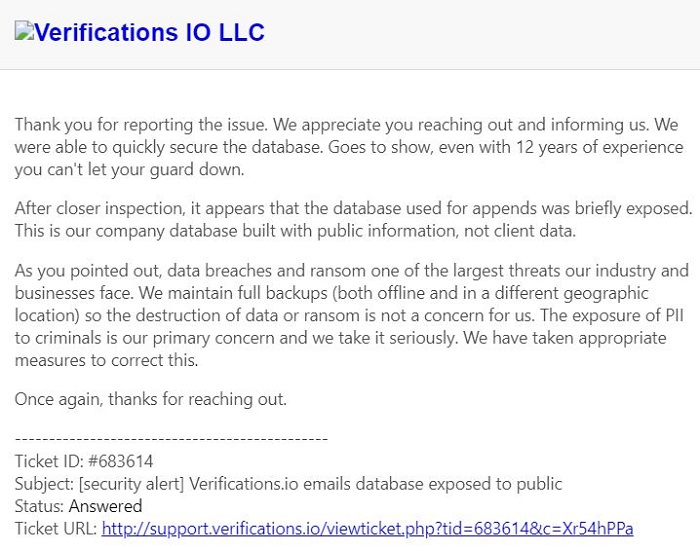Click the 'As you pointed out' paragraph
Screen dimensions: 700x551
pyautogui.click(x=351, y=315)
